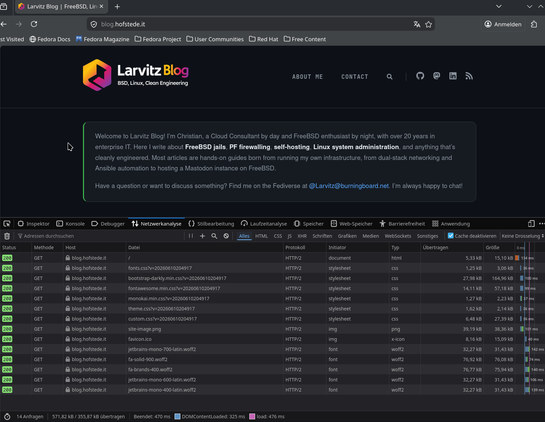Switch to the Laufzeitanalyse devtools tab
This screenshot has height=422, width=545.
pyautogui.click(x=264, y=224)
